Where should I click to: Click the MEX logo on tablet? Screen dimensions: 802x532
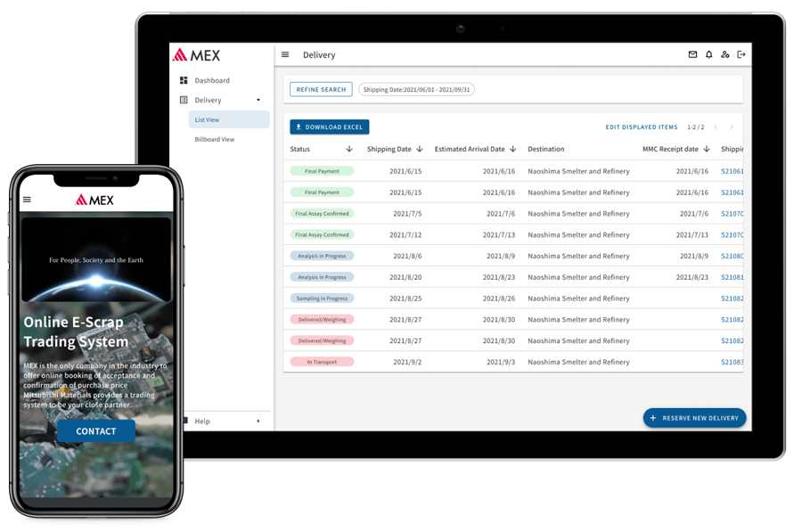point(197,55)
